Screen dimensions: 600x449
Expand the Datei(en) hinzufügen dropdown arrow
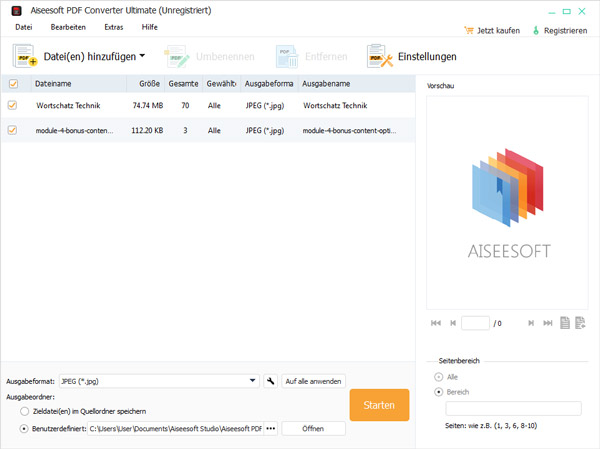coord(142,56)
